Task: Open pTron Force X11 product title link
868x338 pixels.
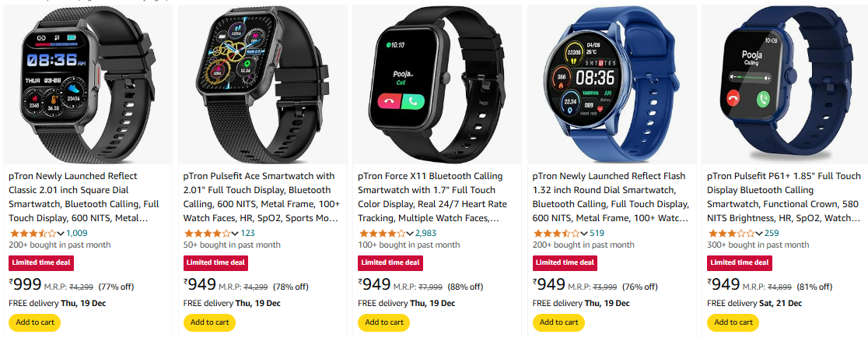Action: (x=433, y=197)
